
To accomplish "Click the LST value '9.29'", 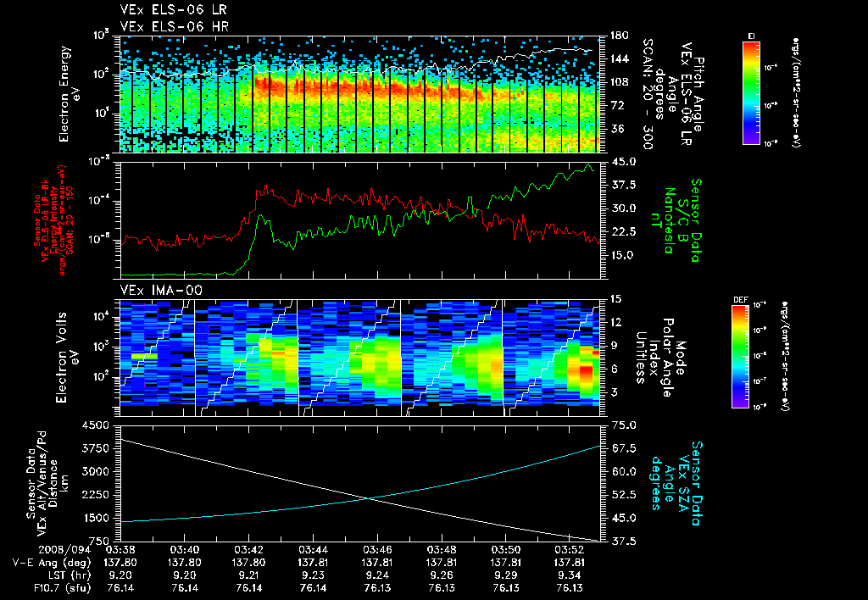I will pos(506,575).
